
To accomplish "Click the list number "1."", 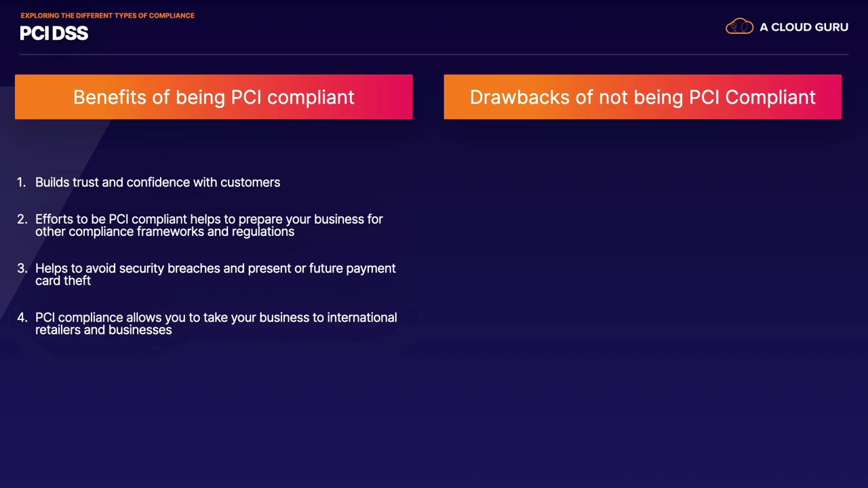I will 21,182.
